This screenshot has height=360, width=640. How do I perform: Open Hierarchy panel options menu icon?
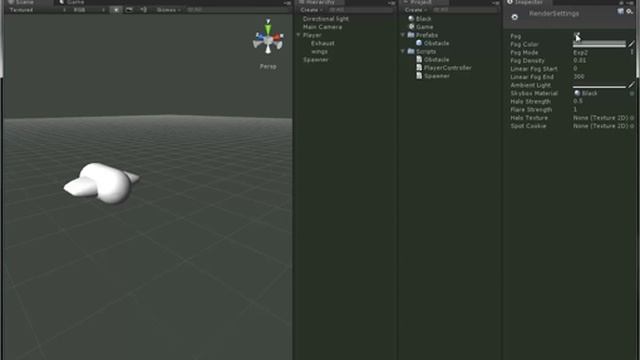tap(391, 3)
